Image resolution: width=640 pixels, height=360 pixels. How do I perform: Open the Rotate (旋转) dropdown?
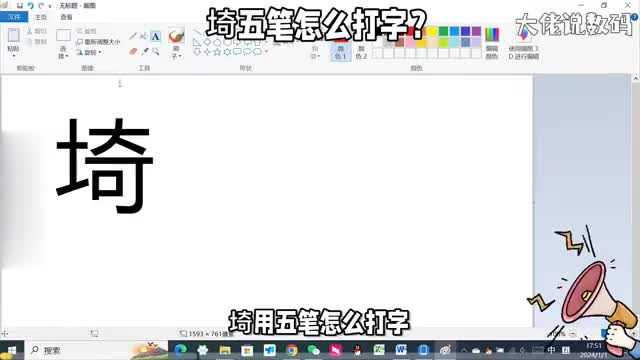click(89, 52)
